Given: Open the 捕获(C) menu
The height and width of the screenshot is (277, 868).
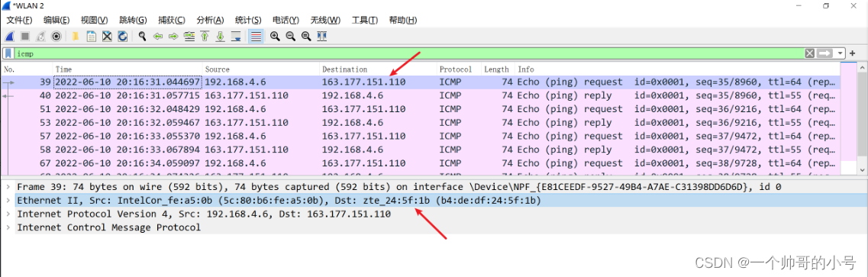Looking at the screenshot, I should pos(172,21).
